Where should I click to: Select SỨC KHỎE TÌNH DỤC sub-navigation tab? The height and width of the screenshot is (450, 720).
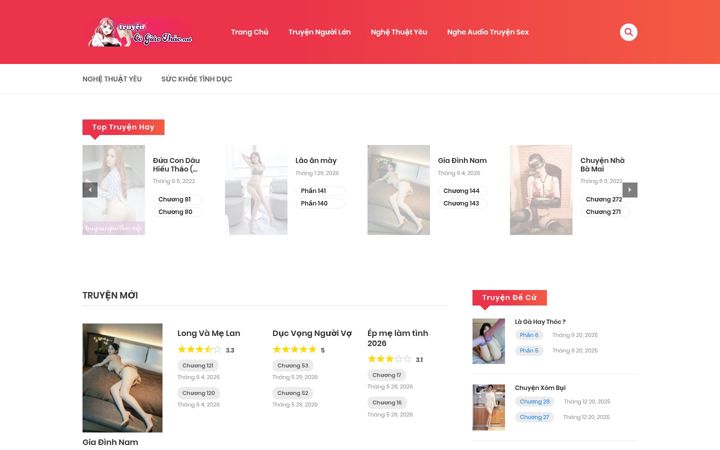coord(197,79)
